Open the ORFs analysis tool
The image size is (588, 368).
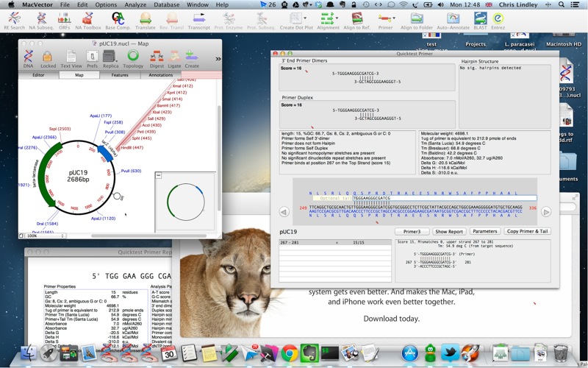click(64, 21)
